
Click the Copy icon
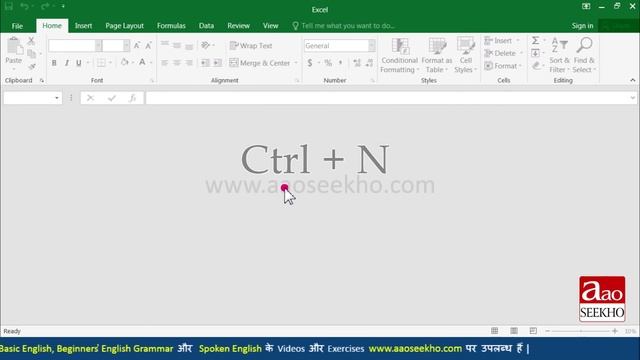(x=31, y=53)
